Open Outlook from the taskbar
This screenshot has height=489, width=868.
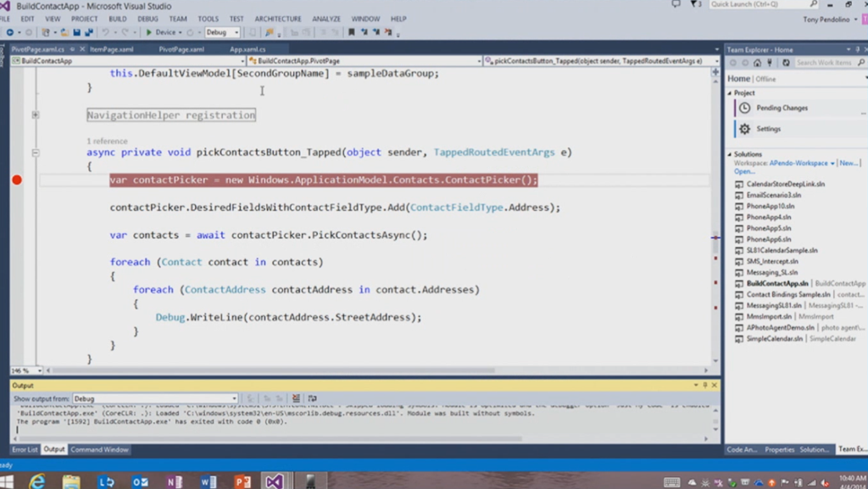[x=140, y=481]
